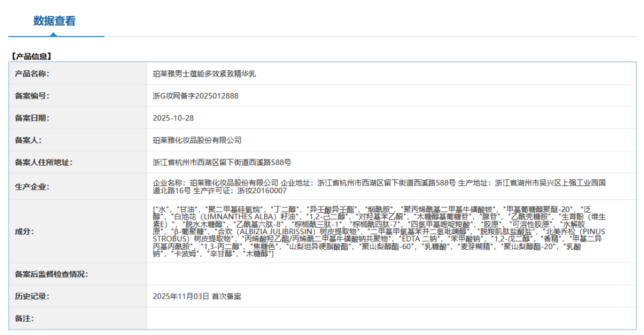Click the ingredients list text block
The width and height of the screenshot is (644, 335).
[x=379, y=232]
